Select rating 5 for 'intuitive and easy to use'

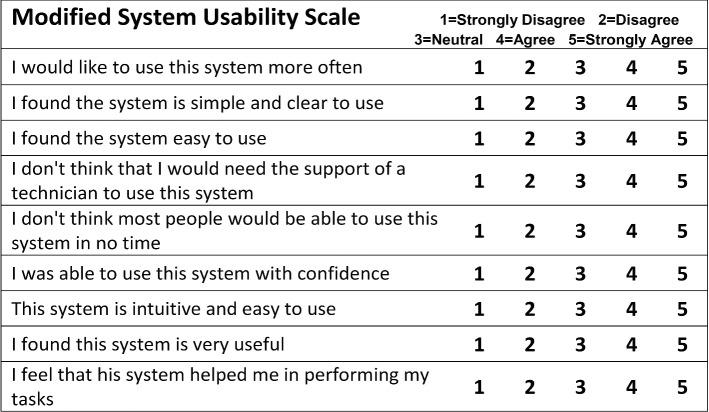point(682,309)
